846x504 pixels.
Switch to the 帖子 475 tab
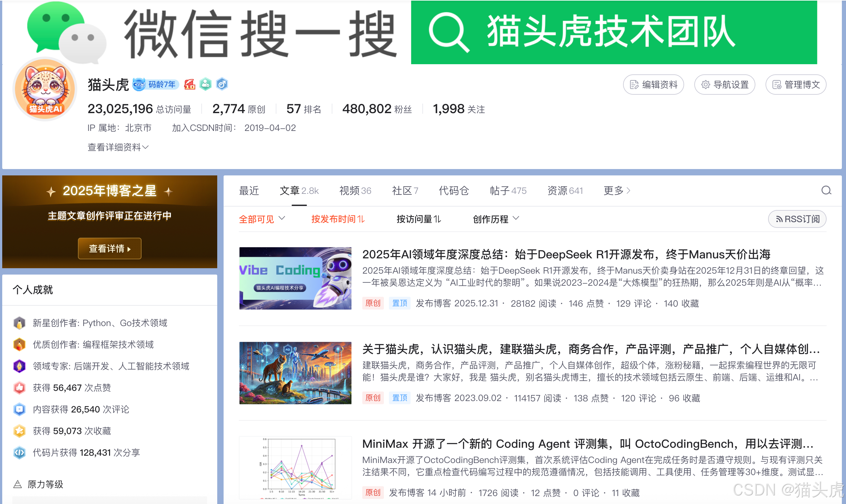pos(508,191)
